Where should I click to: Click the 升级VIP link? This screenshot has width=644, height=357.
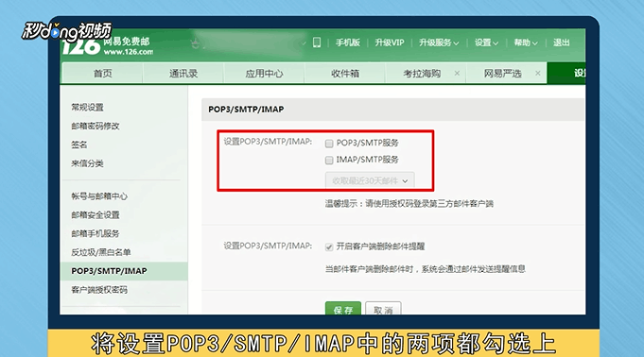(x=390, y=42)
